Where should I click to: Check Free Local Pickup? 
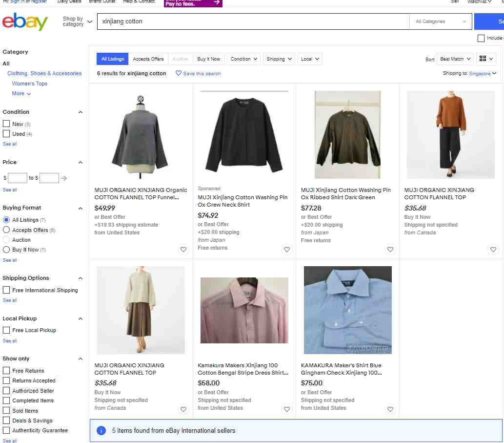point(6,330)
